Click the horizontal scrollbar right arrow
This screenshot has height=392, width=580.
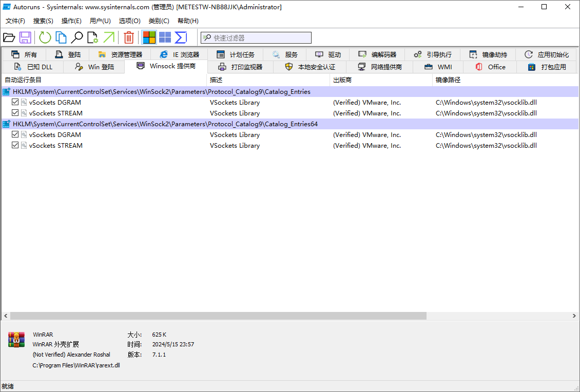(574, 316)
